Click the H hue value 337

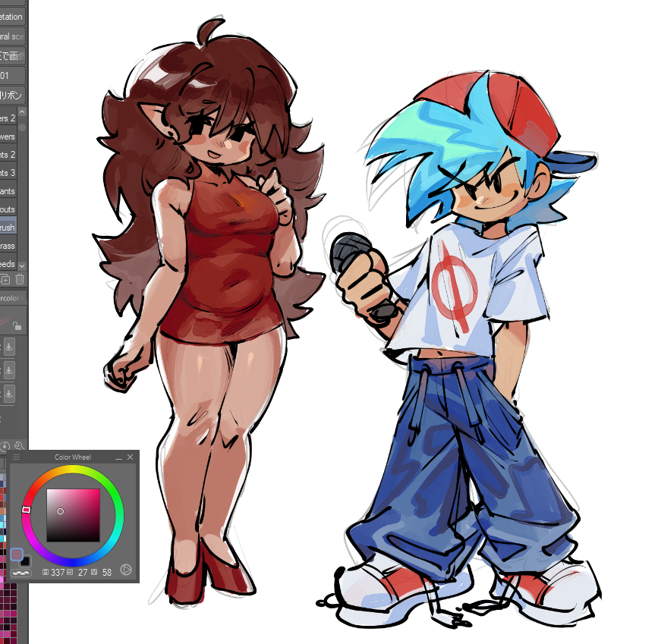[x=58, y=572]
